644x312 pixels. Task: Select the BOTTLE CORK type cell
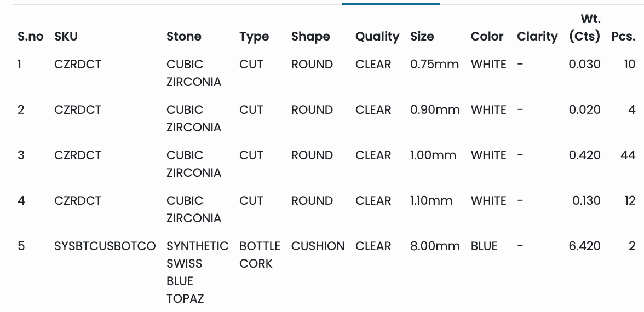[x=260, y=255]
